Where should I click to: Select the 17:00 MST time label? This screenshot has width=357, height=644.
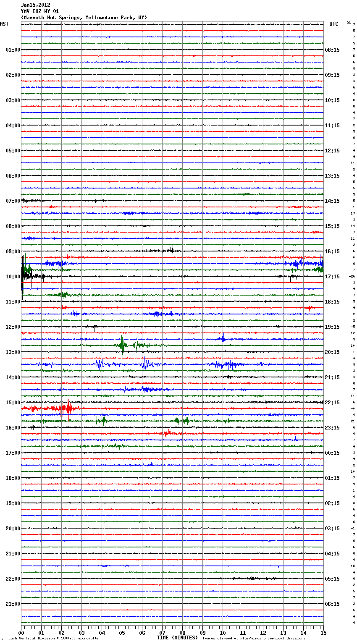[13, 453]
